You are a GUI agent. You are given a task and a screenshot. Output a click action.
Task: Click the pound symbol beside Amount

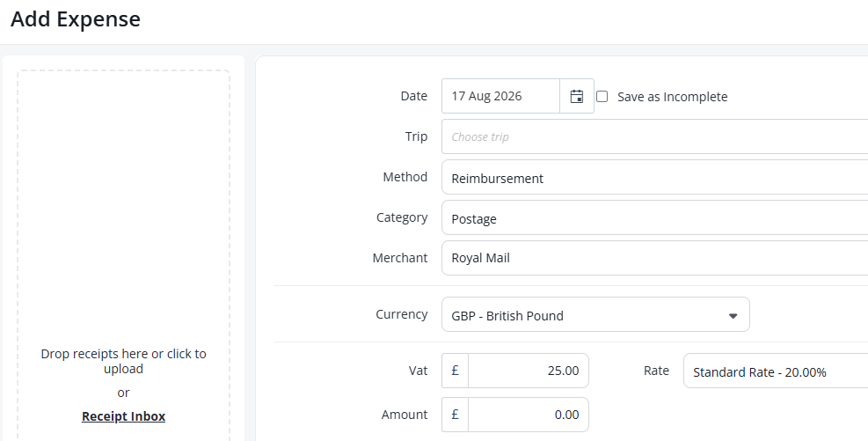(x=455, y=415)
